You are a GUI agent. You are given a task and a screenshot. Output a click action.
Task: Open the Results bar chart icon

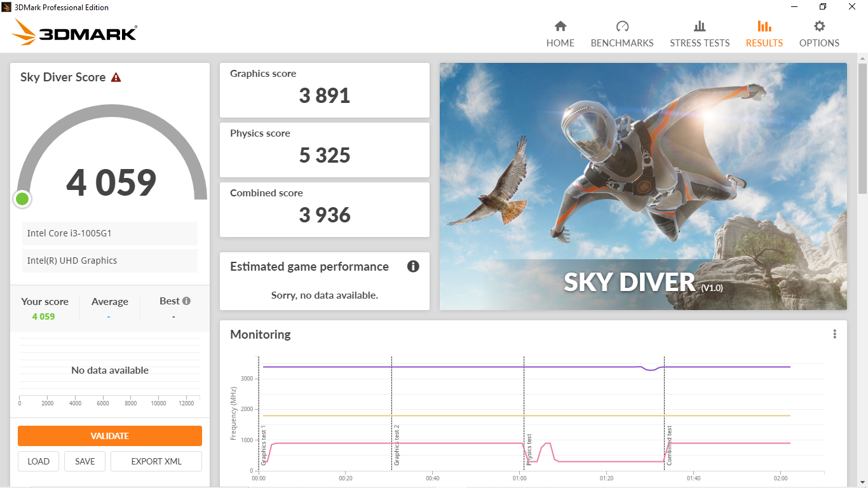(764, 26)
